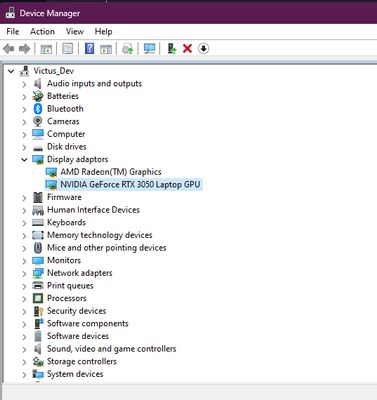This screenshot has width=377, height=400.
Task: Click the Security devices key icon
Action: (38, 311)
